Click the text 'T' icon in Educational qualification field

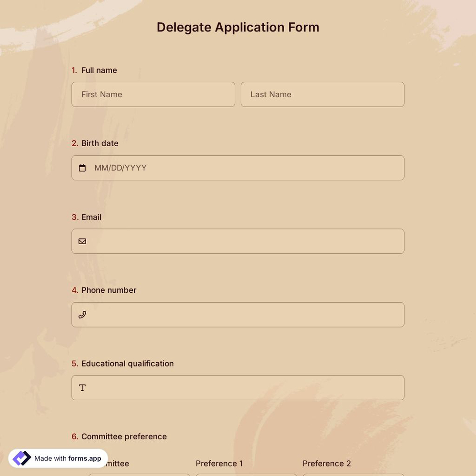point(82,387)
